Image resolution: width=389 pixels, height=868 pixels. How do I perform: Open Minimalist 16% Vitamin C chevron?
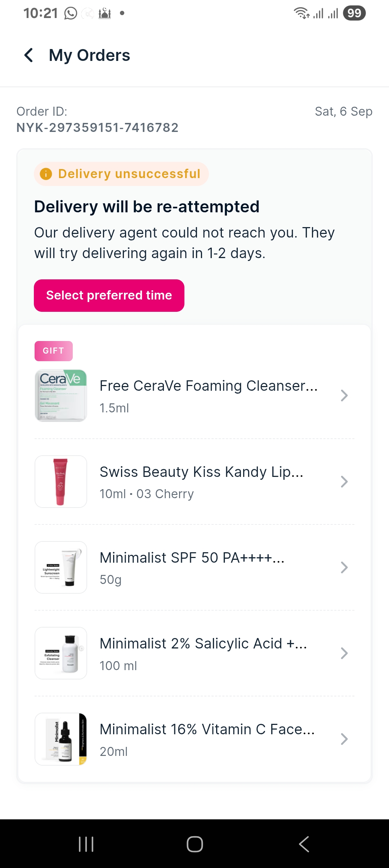tap(344, 739)
